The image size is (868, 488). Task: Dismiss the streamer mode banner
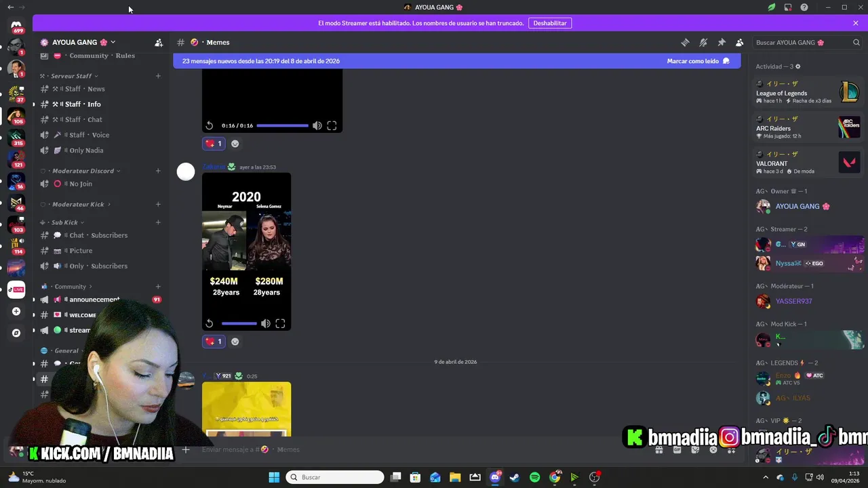tap(856, 23)
